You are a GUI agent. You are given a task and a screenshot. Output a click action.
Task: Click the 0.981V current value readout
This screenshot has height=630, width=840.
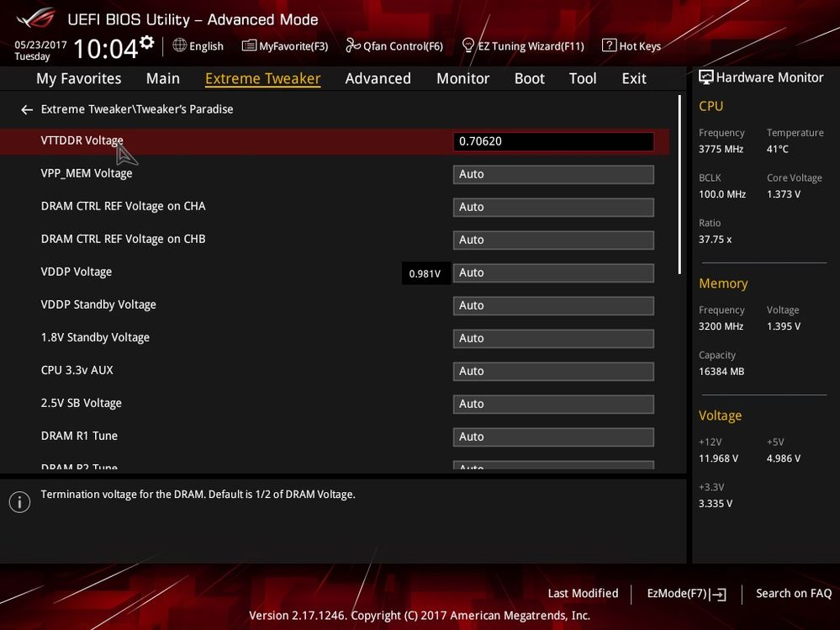pos(425,273)
